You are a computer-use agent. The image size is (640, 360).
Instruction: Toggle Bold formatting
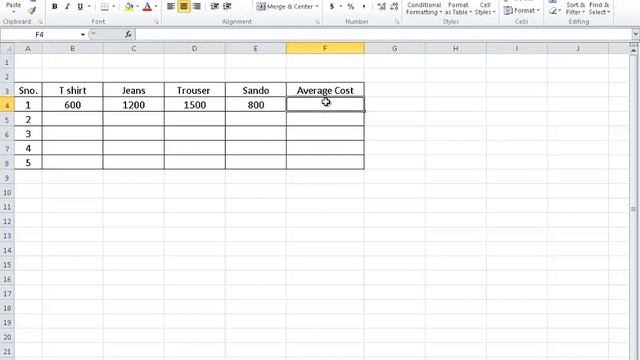[x=55, y=7]
